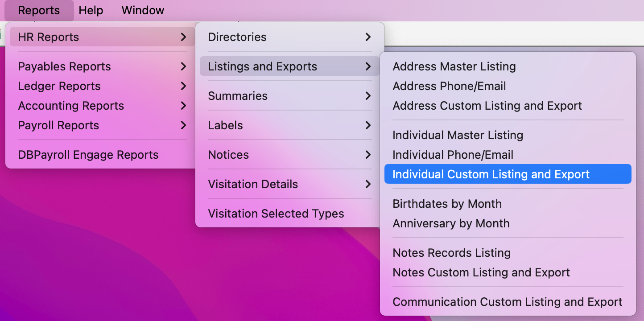Open the Reports menu in menu bar
This screenshot has height=321, width=644.
[39, 10]
